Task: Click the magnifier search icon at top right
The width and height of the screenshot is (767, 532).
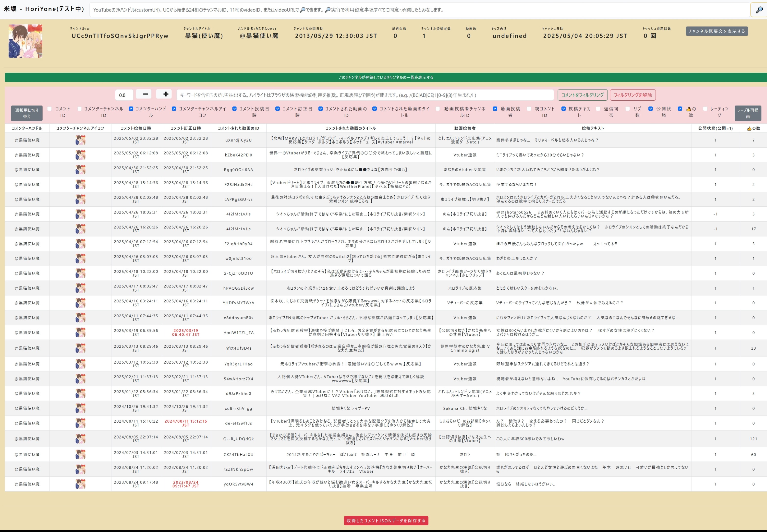Action: (x=759, y=10)
